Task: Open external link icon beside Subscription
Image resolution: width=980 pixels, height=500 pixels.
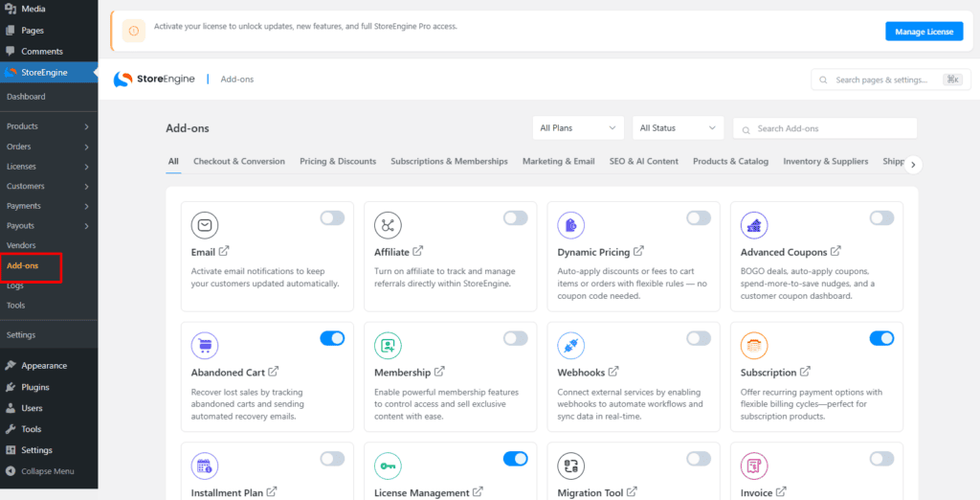Action: click(805, 371)
